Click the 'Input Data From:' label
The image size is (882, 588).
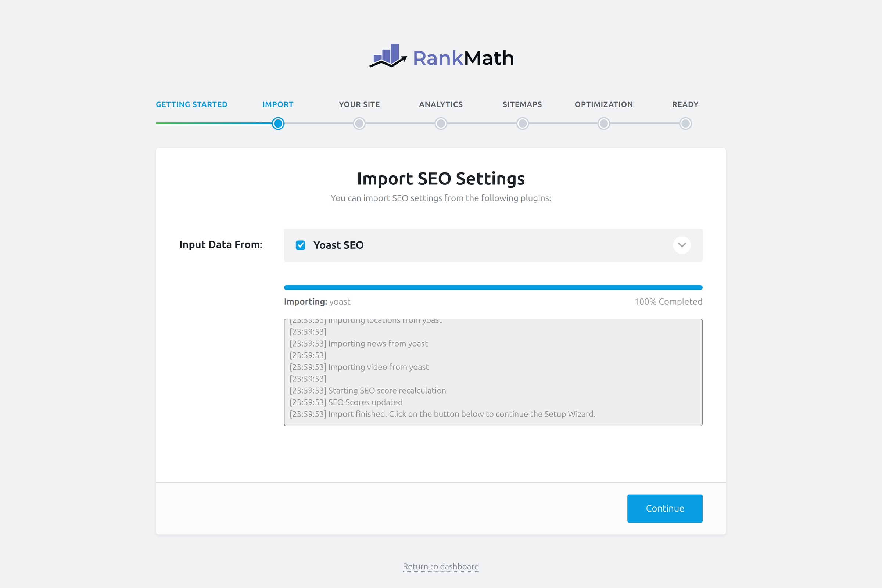(x=221, y=244)
